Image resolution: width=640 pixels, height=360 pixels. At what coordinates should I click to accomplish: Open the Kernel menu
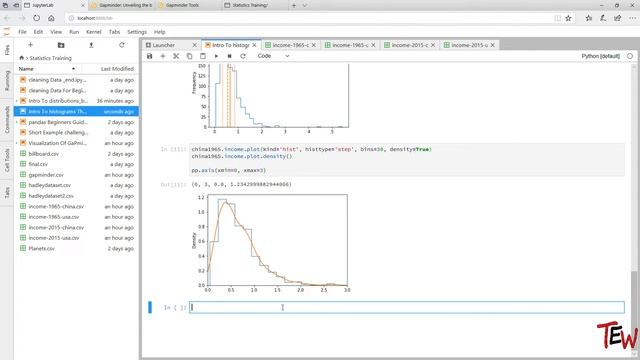[x=93, y=32]
